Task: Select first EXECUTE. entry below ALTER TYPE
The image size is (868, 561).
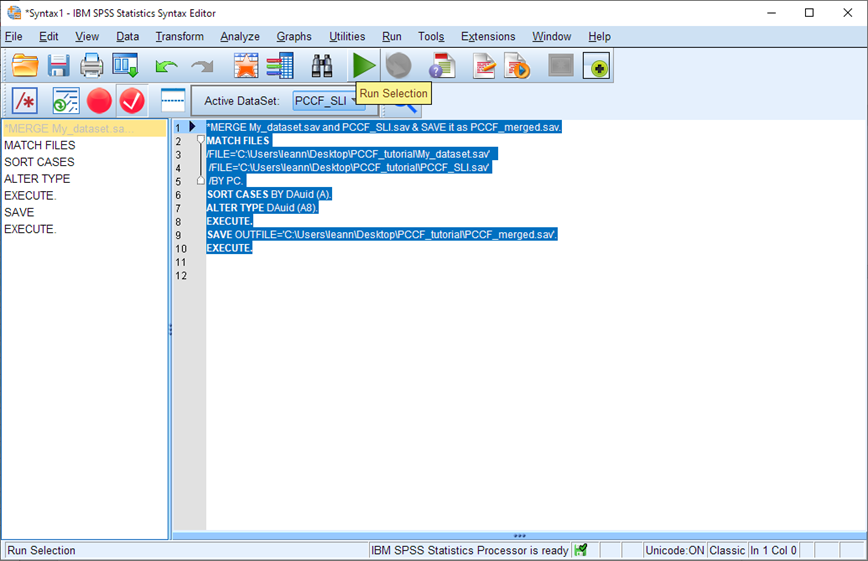Action: (x=30, y=195)
